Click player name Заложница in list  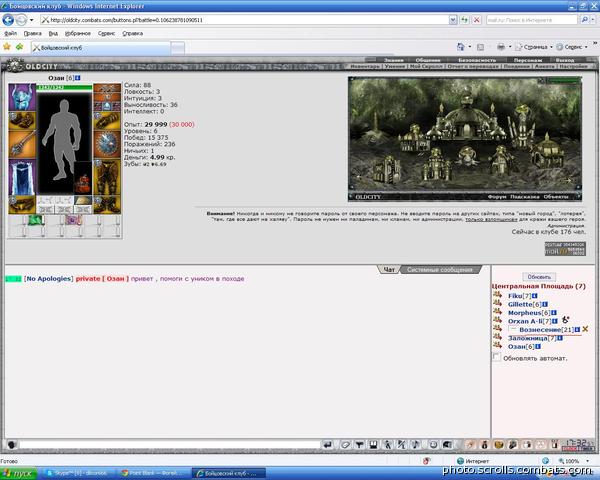[528, 338]
